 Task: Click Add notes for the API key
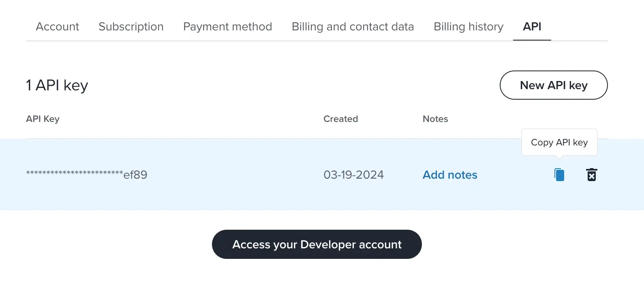450,175
